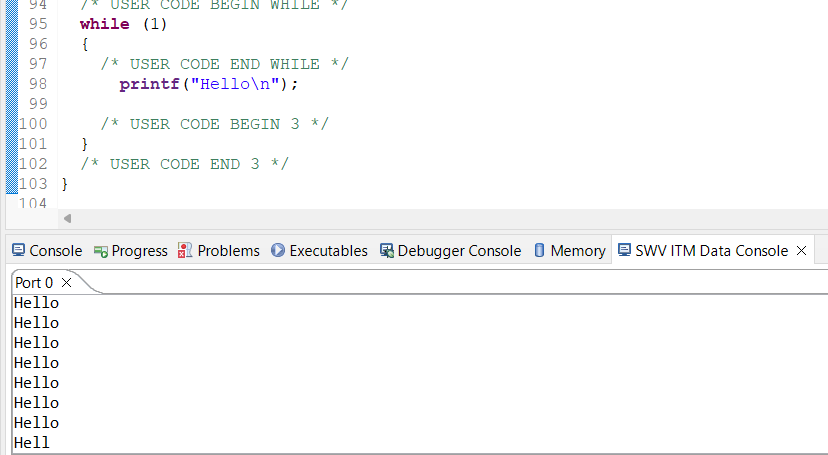
Task: Click line number 97 in the gutter
Action: (x=38, y=64)
